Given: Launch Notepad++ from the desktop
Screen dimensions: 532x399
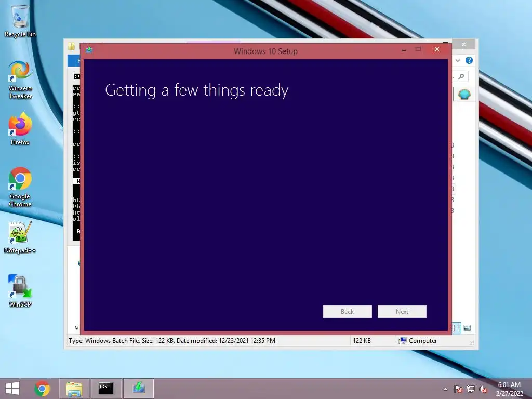Looking at the screenshot, I should [x=20, y=237].
